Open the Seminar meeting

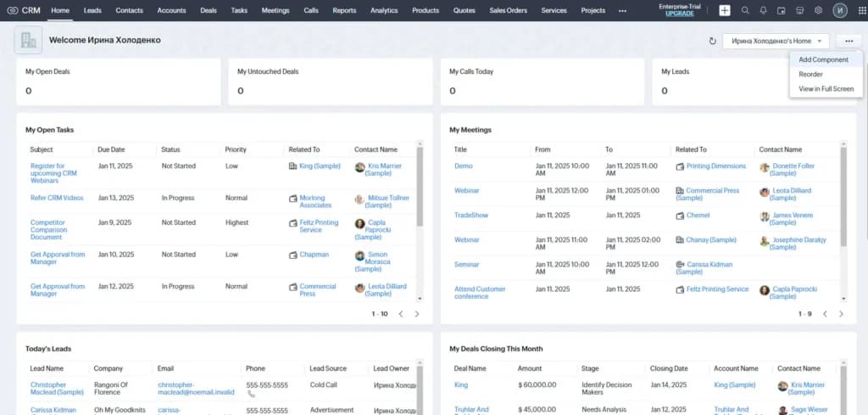pos(467,264)
